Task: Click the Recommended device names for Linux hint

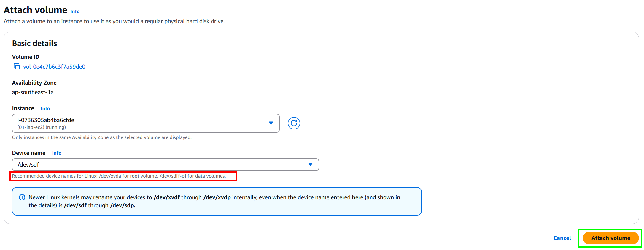Action: 119,176
